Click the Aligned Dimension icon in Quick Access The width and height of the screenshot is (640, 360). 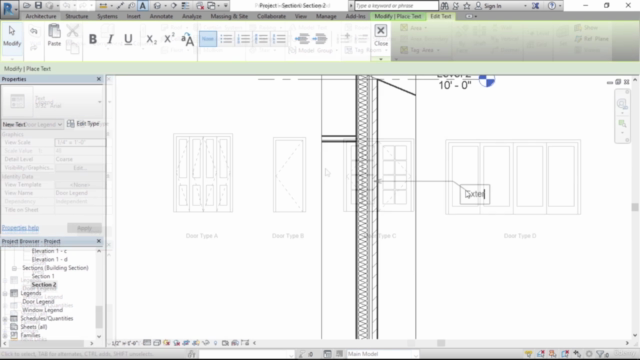(121, 6)
